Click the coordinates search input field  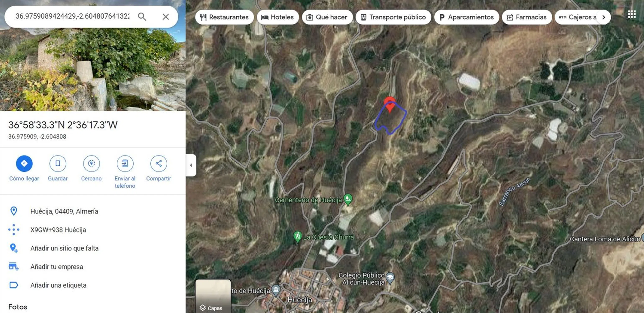pos(72,16)
